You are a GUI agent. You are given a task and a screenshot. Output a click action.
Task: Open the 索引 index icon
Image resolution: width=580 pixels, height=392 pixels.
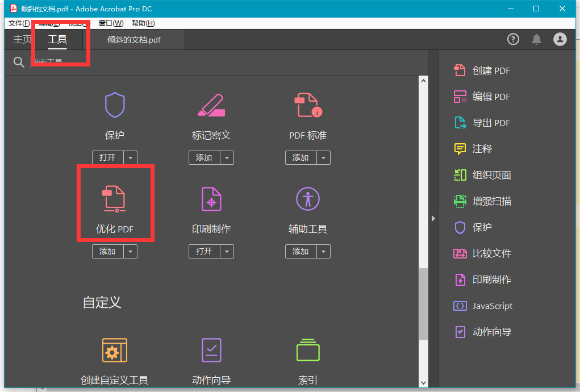pyautogui.click(x=308, y=350)
